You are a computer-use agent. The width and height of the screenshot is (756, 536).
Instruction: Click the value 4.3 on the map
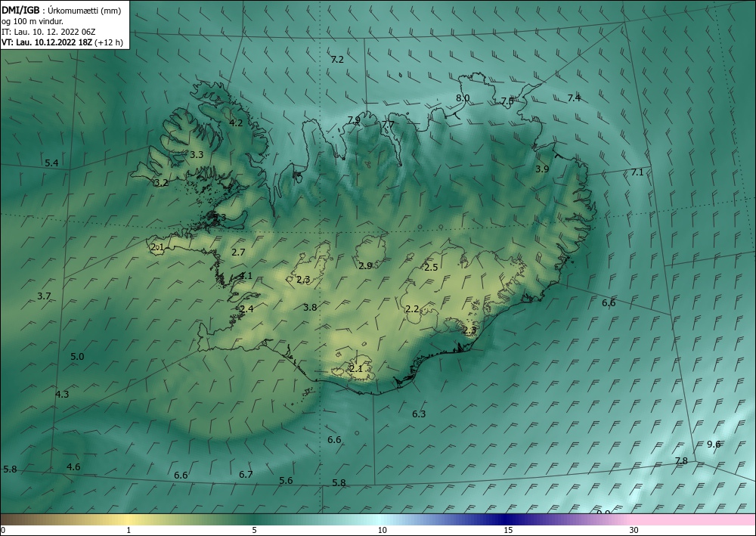pos(62,395)
